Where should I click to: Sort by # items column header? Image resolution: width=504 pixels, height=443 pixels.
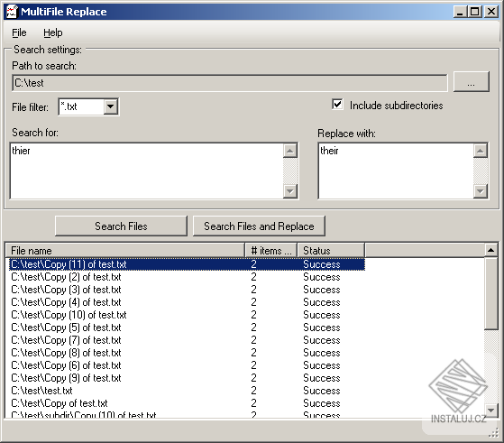(271, 251)
